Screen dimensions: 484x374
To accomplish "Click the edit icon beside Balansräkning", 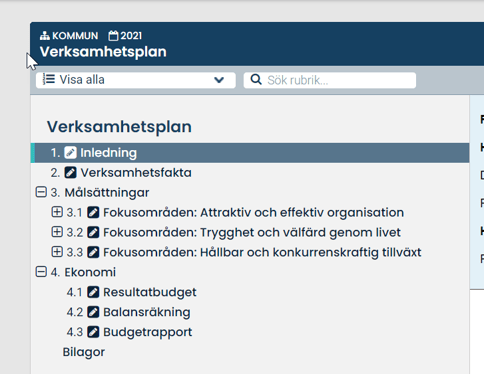I will click(93, 312).
